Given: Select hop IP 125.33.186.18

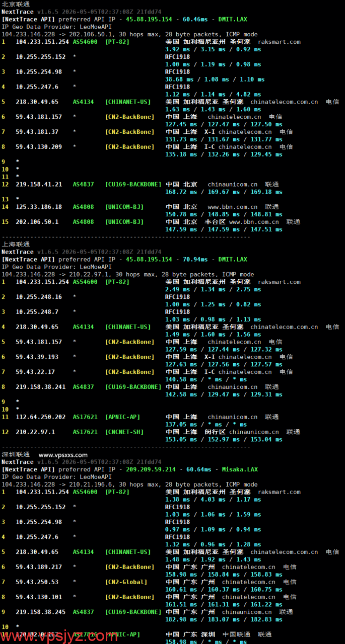Looking at the screenshot, I should click(39, 207).
